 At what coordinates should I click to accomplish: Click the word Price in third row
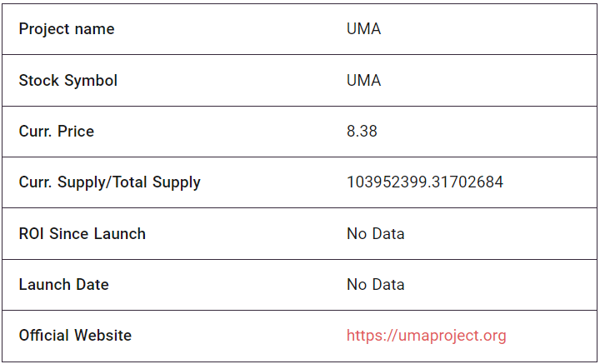pos(76,131)
